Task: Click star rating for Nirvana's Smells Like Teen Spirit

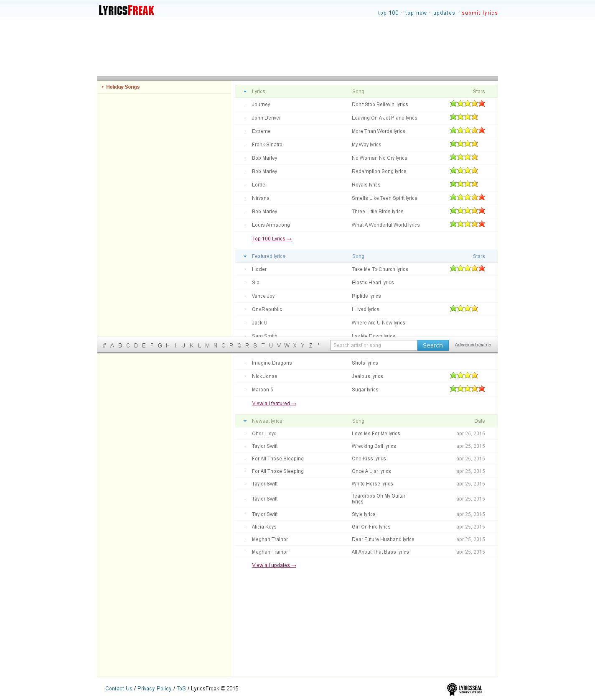Action: point(467,197)
